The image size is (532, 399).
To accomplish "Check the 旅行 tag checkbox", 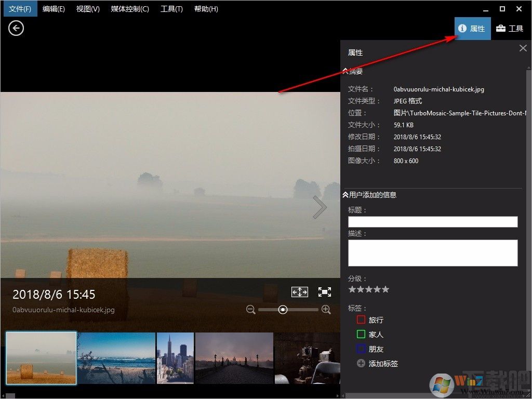I will click(361, 320).
